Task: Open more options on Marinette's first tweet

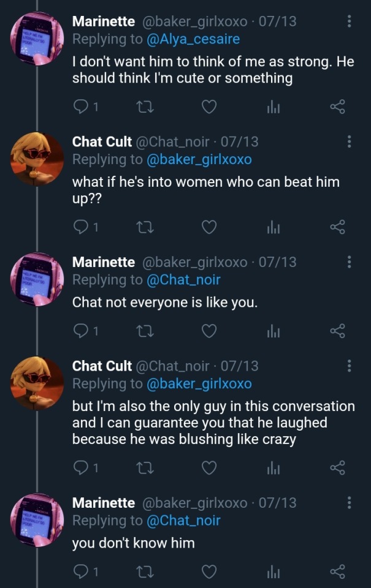Action: tap(349, 21)
